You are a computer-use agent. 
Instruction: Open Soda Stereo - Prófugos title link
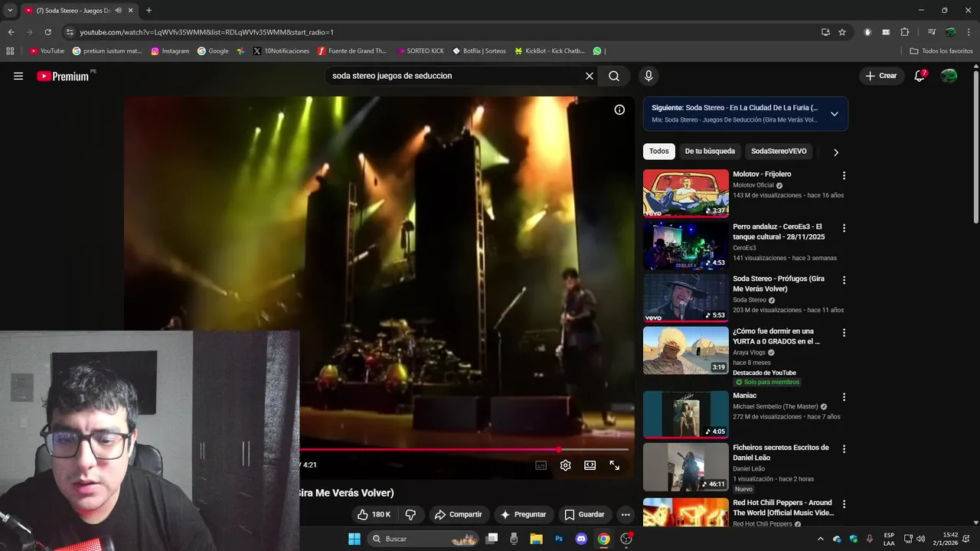click(779, 284)
